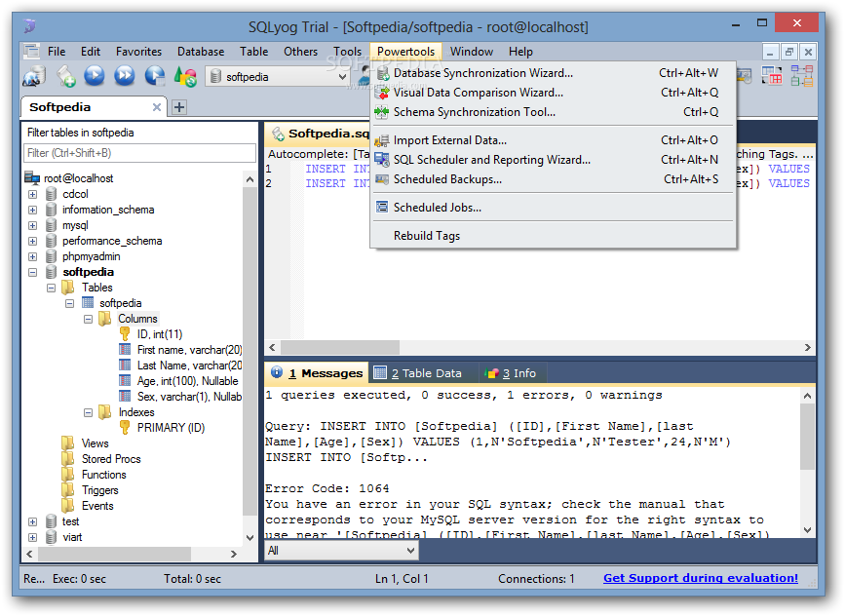The image size is (845, 616).
Task: Click the Events folder icon
Action: 68,506
